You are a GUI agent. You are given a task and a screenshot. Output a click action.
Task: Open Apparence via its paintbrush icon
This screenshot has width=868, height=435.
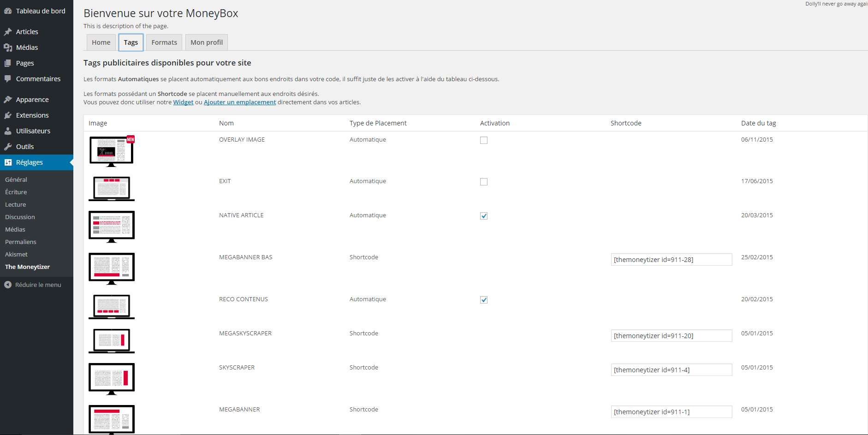(8, 100)
